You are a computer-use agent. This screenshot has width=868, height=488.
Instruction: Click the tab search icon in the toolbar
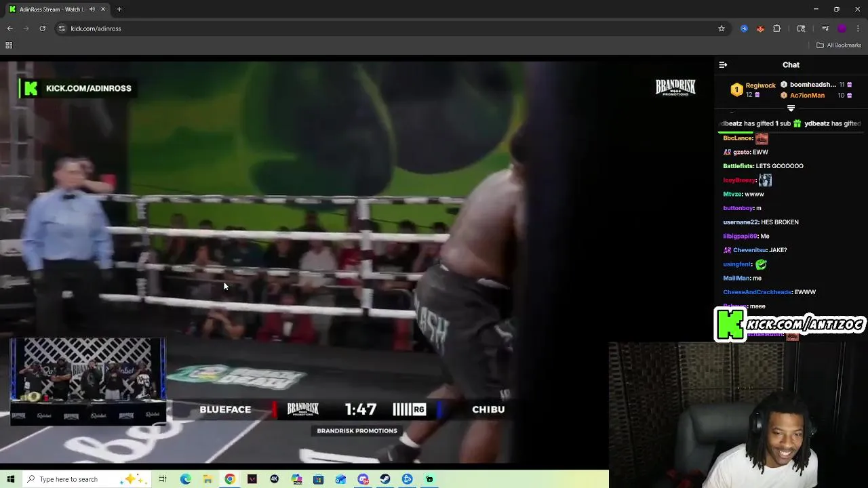point(801,28)
